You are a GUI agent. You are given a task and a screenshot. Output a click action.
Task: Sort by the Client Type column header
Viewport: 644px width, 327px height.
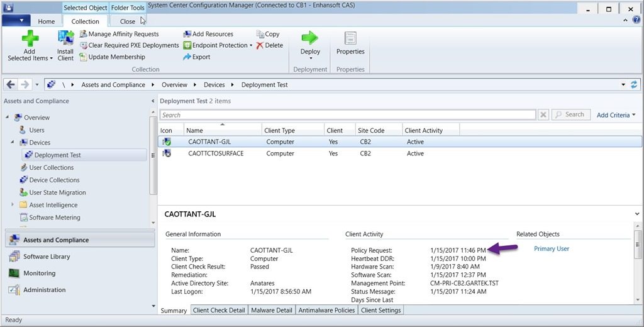293,130
